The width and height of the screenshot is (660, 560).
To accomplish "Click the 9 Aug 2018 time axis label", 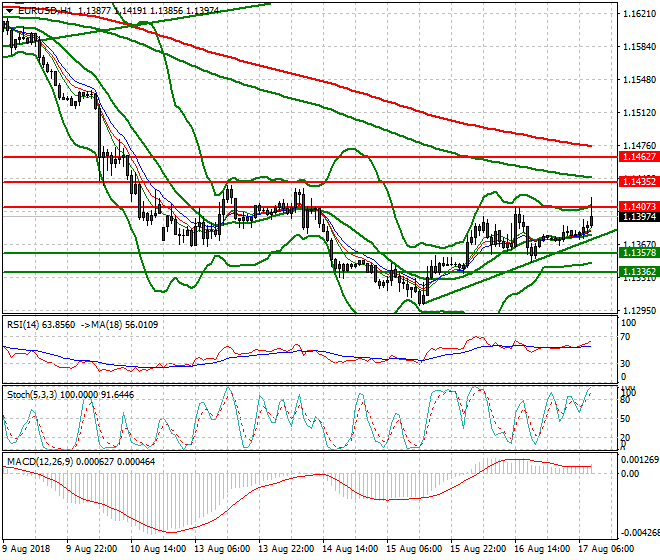I will [27, 549].
